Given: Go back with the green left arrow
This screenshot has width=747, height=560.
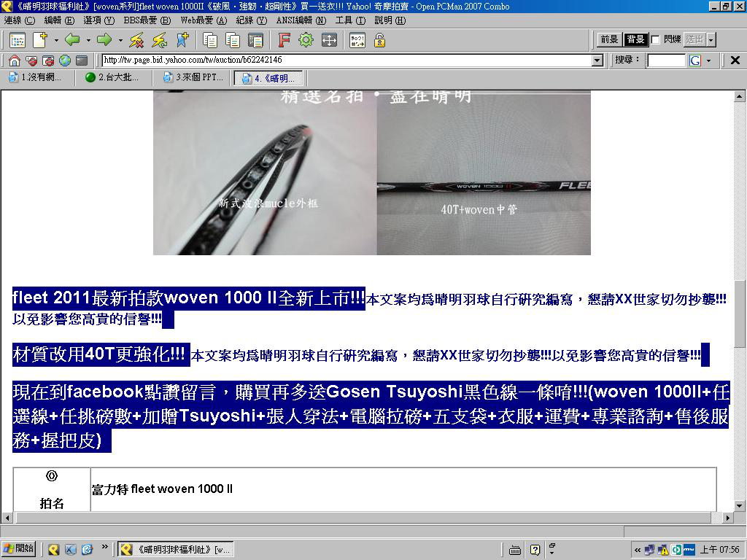Looking at the screenshot, I should [72, 40].
